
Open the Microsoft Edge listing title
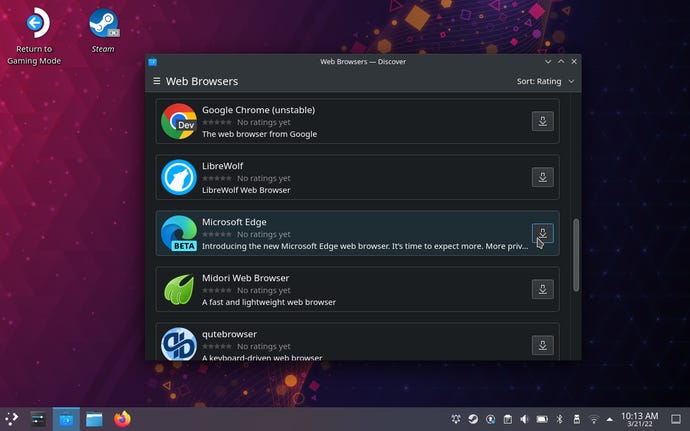[233, 222]
